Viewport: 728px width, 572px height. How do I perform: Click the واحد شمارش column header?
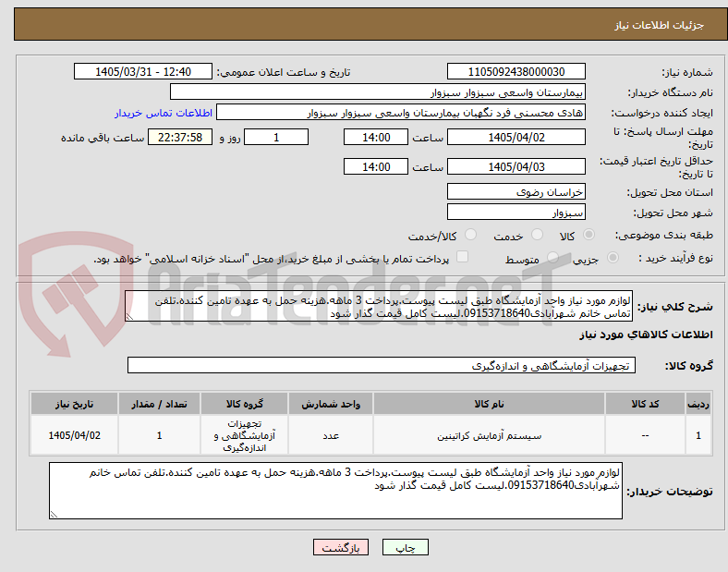click(331, 404)
